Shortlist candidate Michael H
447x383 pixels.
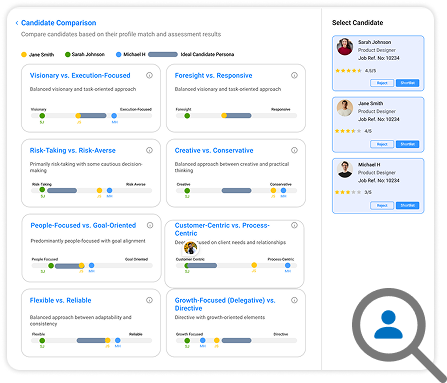[x=408, y=206]
